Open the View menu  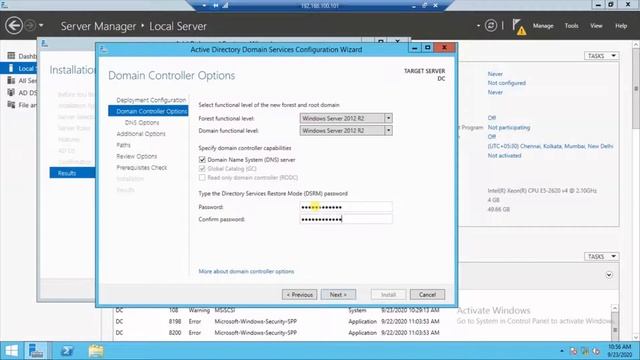(x=596, y=26)
